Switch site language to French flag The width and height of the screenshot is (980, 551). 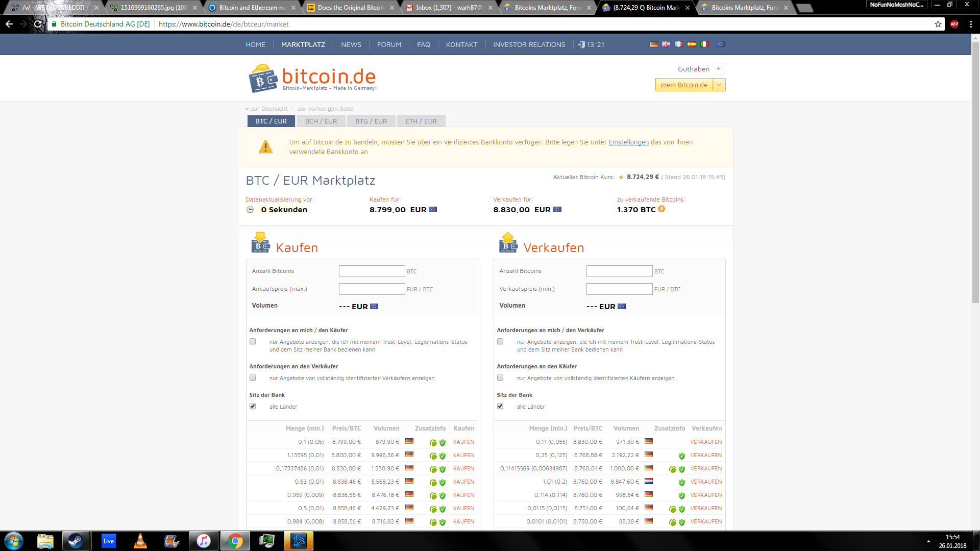679,44
